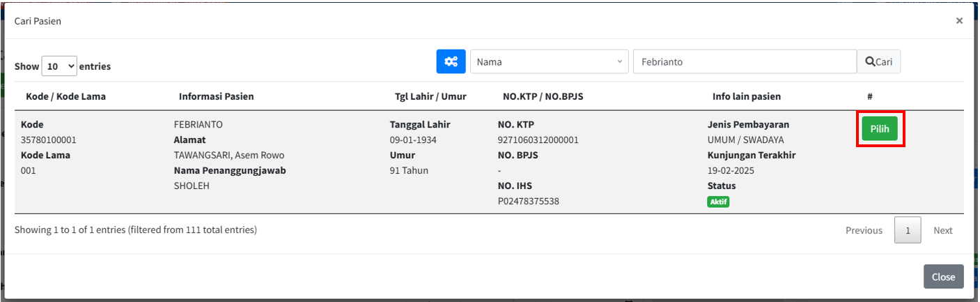Expand the Nama search field dropdown
Image resolution: width=980 pixels, height=302 pixels.
coord(549,61)
